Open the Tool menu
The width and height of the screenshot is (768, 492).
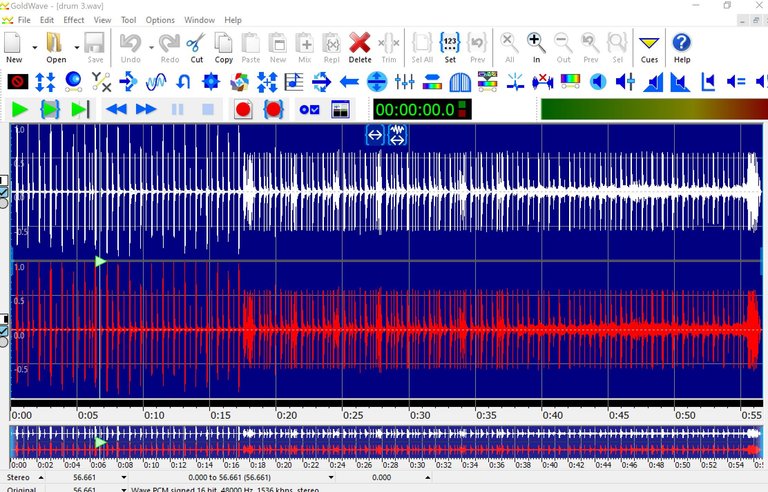(128, 20)
